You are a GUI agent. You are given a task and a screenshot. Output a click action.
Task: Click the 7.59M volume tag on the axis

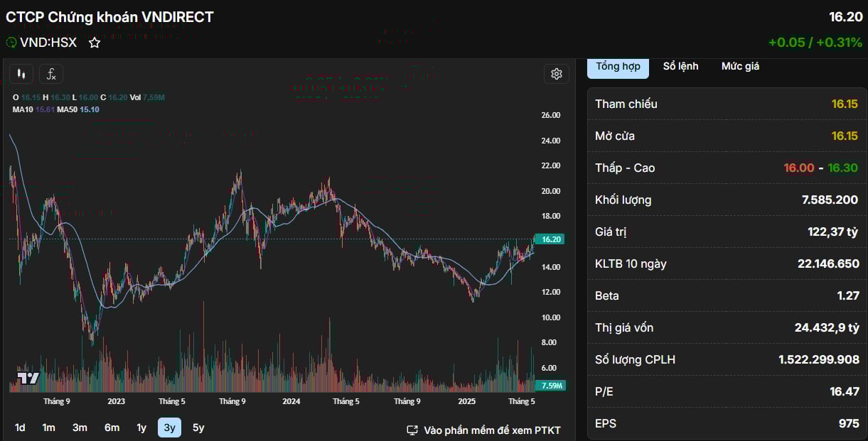click(x=550, y=386)
